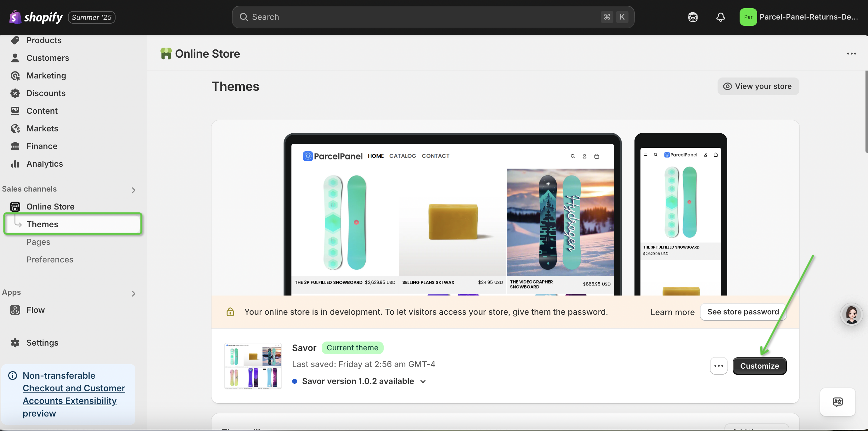Open Analytics in the sidebar
This screenshot has height=431, width=868.
tap(44, 164)
